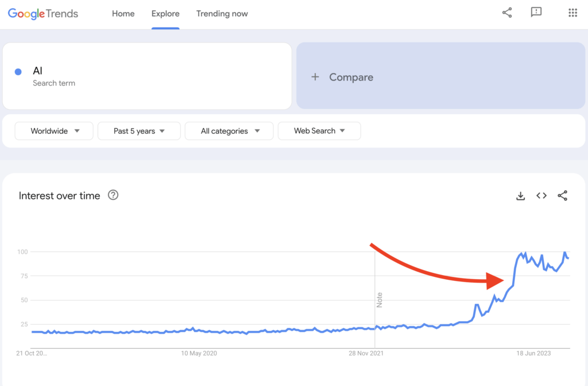The height and width of the screenshot is (386, 588).
Task: Open the Web Search type dropdown
Action: [319, 131]
